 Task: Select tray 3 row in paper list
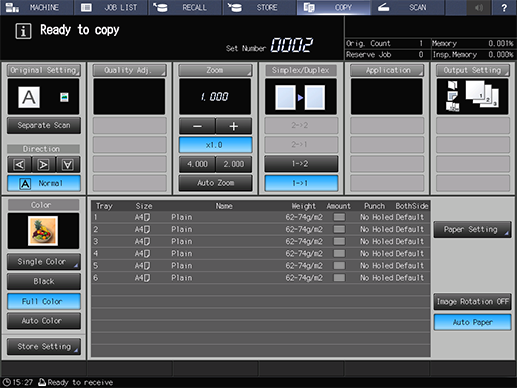(x=260, y=241)
